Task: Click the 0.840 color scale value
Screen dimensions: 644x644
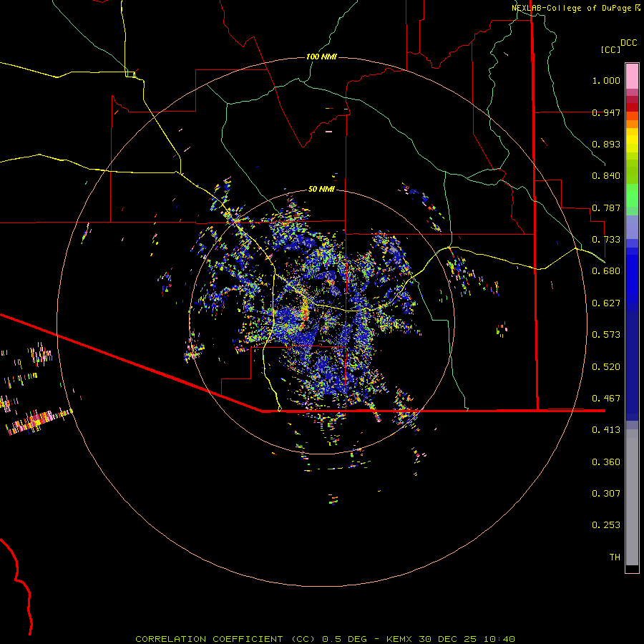Action: (x=606, y=176)
